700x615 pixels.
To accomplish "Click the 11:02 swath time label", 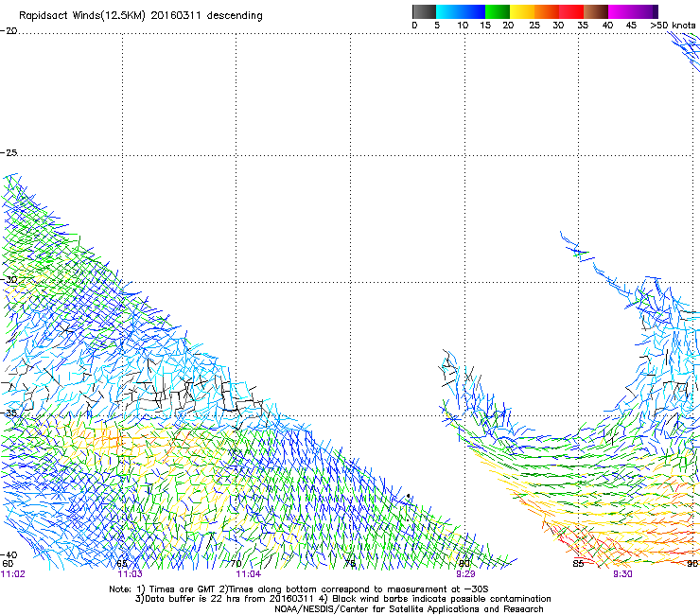I will coord(13,574).
